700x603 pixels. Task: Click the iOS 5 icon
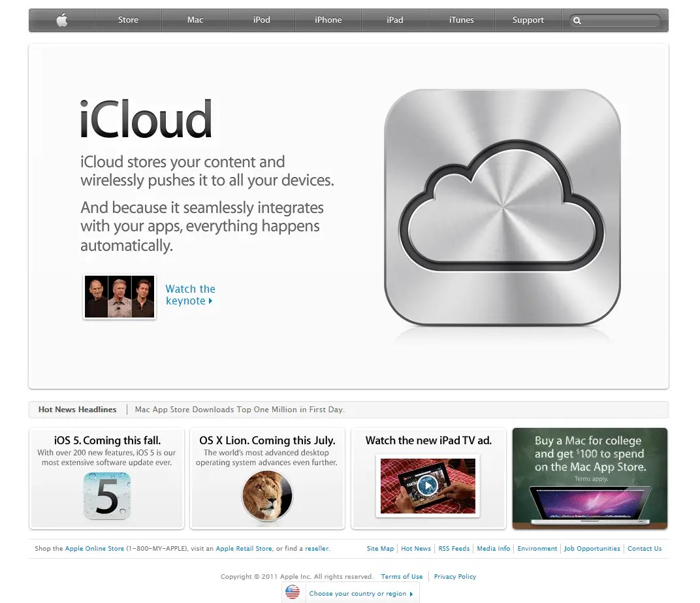click(107, 496)
